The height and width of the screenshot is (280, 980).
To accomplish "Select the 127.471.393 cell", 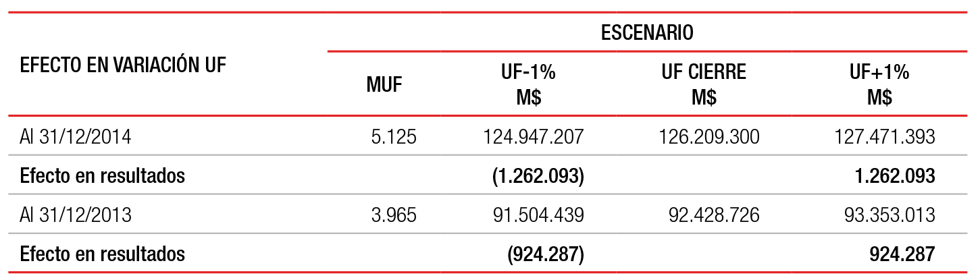I will tap(885, 138).
